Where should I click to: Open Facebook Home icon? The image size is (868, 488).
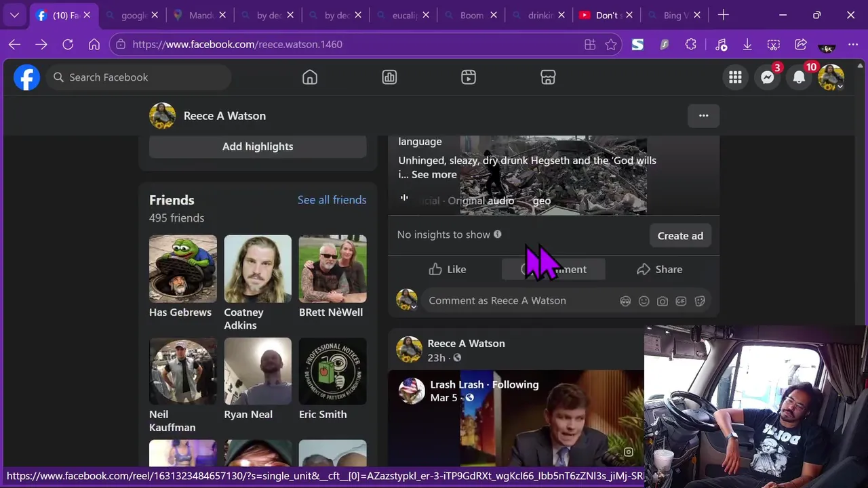[x=310, y=77]
